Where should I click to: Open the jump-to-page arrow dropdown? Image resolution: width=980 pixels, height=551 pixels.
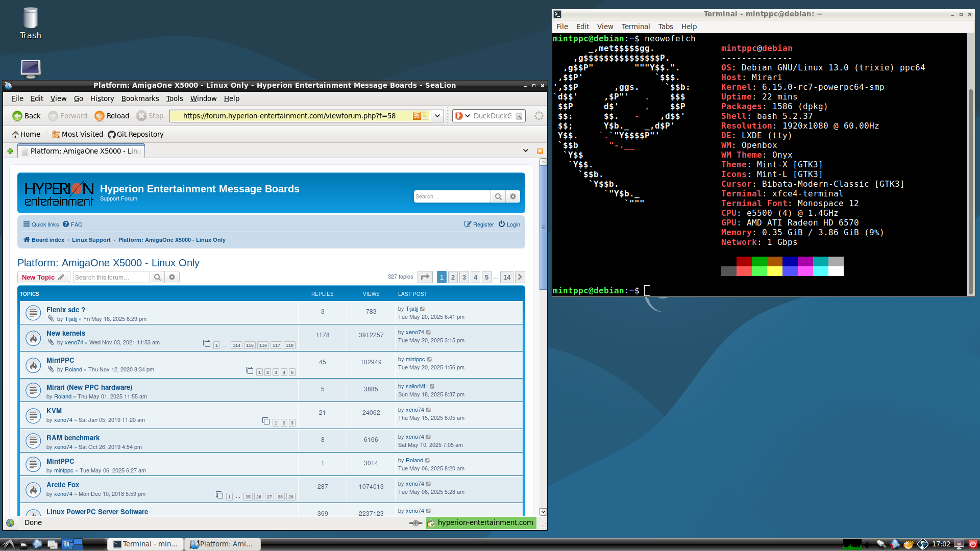[x=425, y=277]
